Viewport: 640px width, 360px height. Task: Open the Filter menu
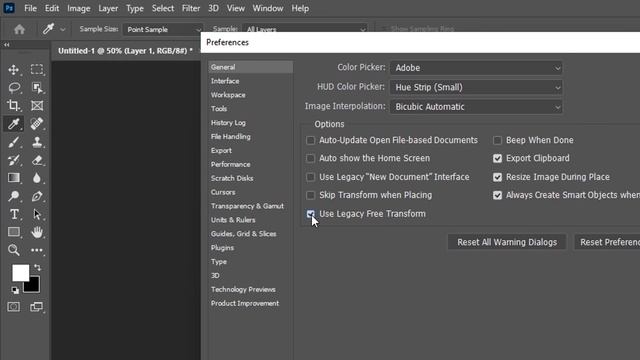[x=191, y=8]
